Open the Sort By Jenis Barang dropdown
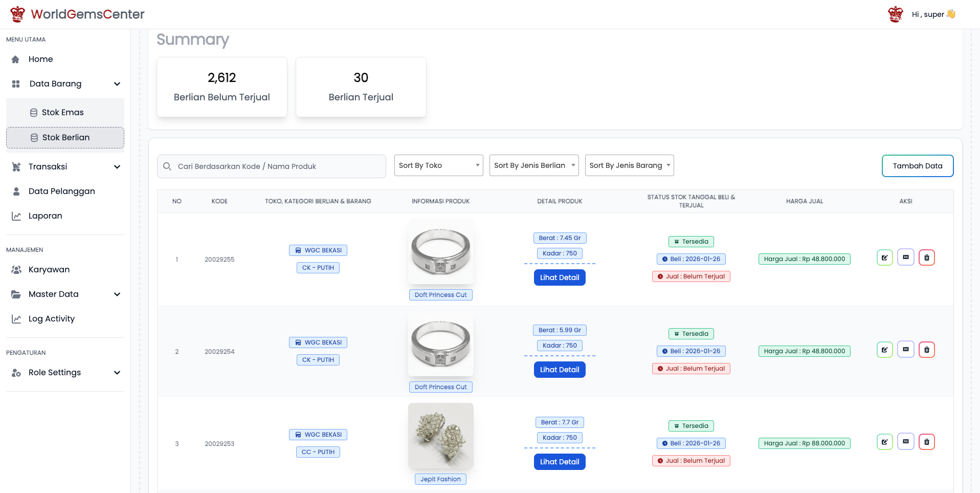This screenshot has width=980, height=493. [630, 165]
